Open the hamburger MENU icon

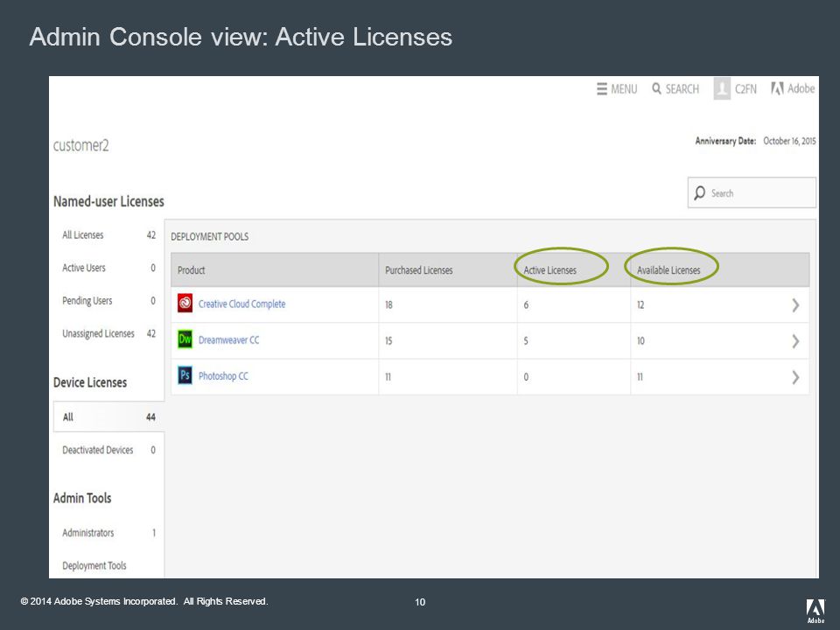click(x=602, y=89)
